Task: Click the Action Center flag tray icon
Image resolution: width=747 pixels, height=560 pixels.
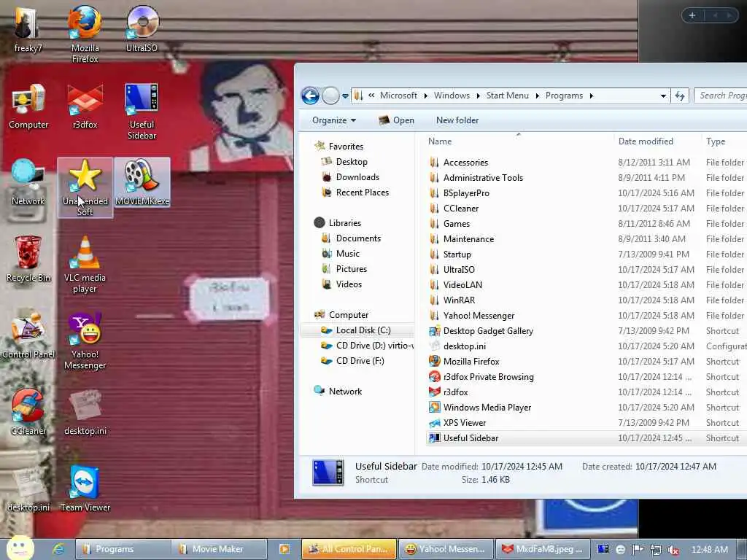Action: (x=638, y=550)
